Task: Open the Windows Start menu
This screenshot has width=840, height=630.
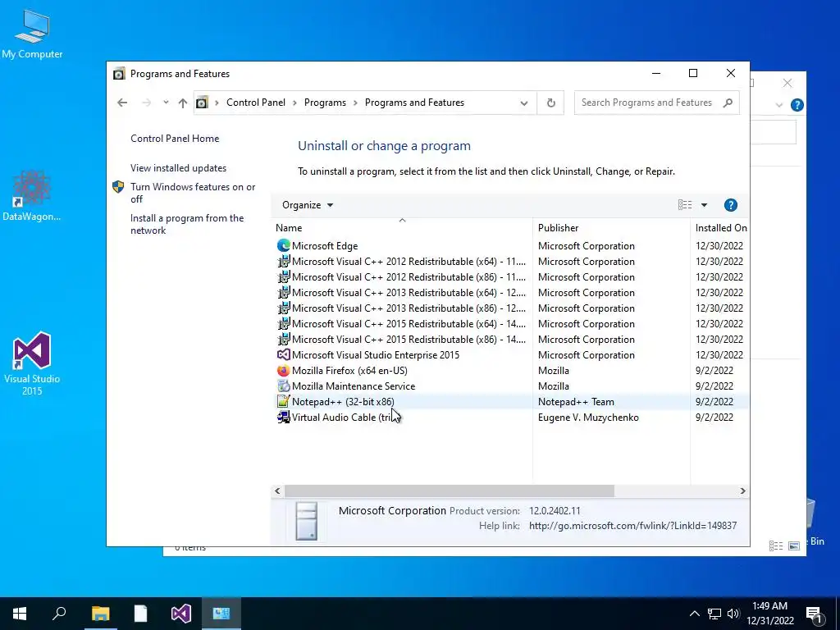Action: (20, 614)
